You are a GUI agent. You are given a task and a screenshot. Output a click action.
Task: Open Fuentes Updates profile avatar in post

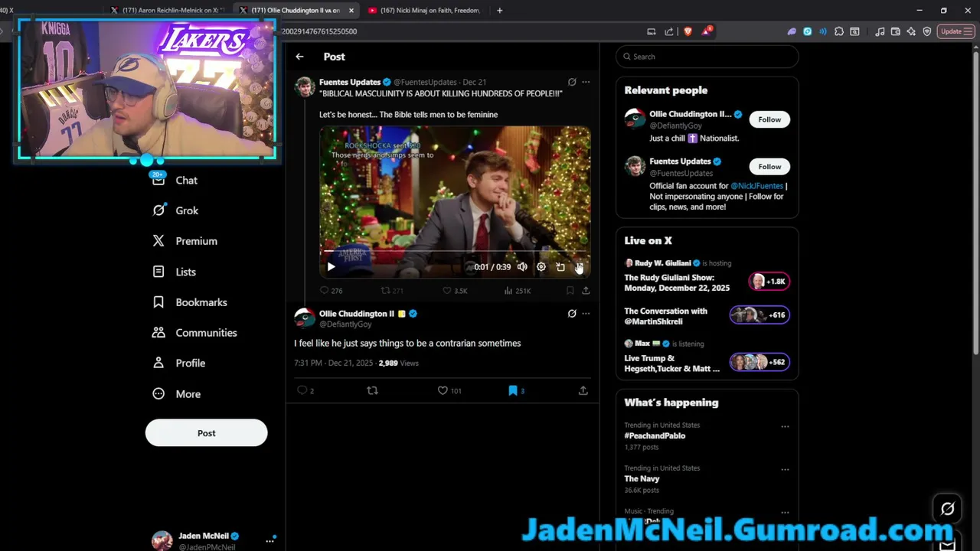305,86
